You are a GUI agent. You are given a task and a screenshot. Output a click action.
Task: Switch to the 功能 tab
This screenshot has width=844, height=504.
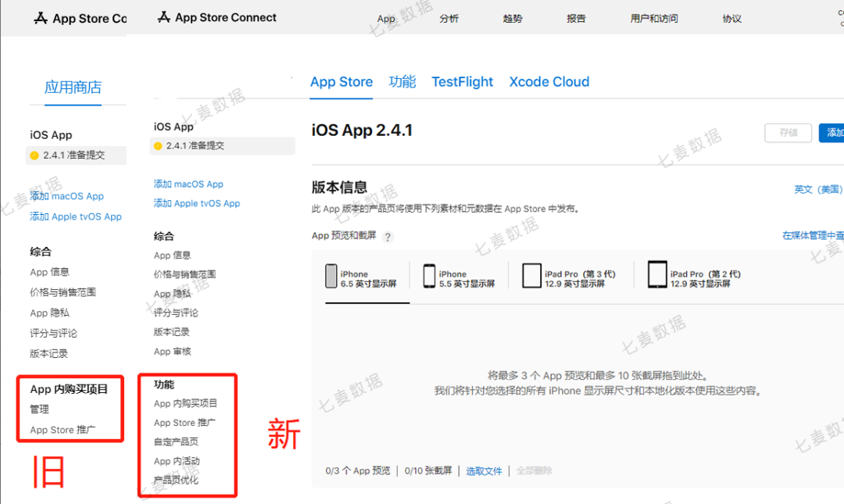pos(402,82)
